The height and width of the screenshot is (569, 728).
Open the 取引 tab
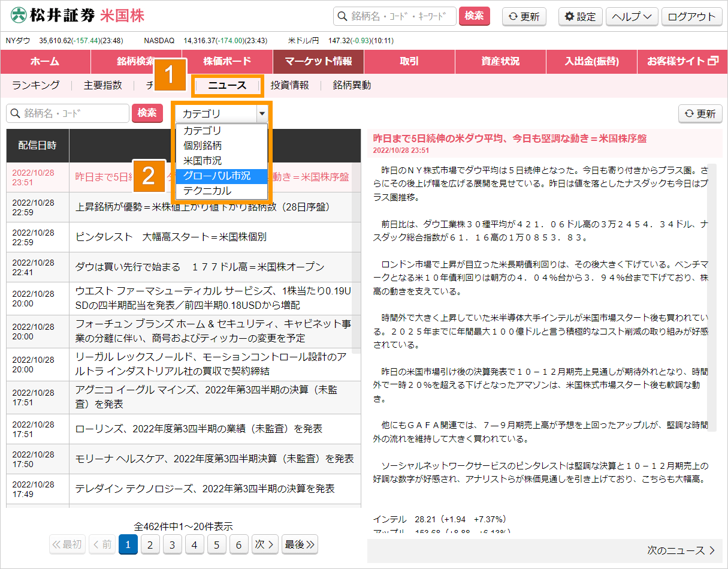409,62
